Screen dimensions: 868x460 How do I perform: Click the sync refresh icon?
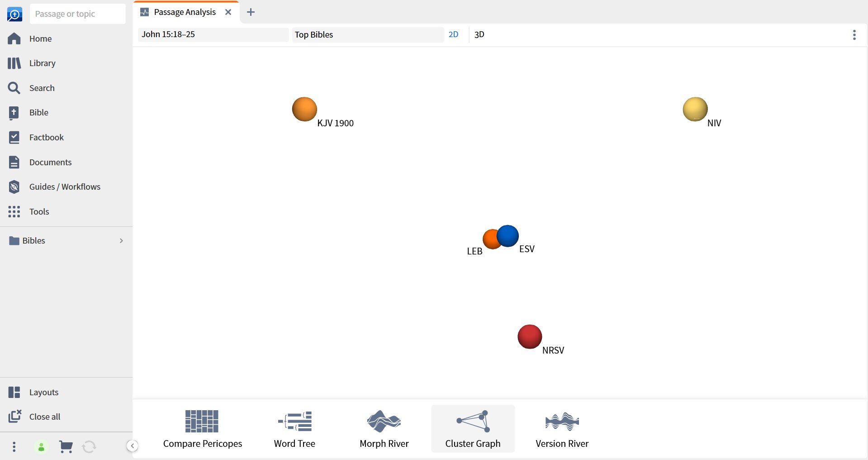click(89, 447)
